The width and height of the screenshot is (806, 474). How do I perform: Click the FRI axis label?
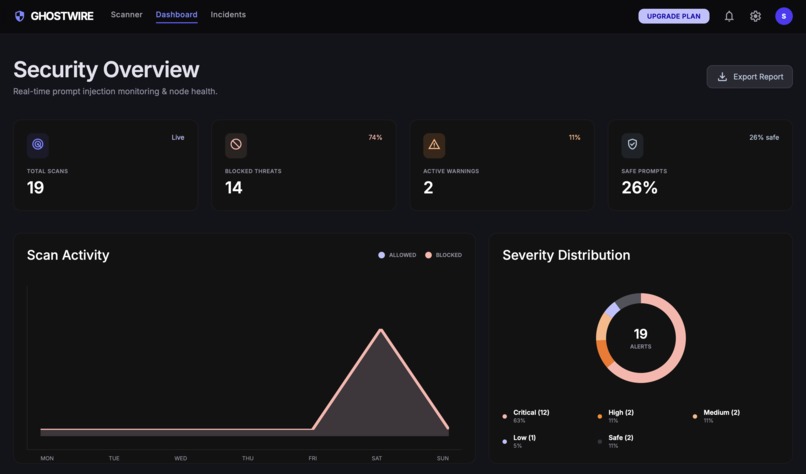point(313,458)
